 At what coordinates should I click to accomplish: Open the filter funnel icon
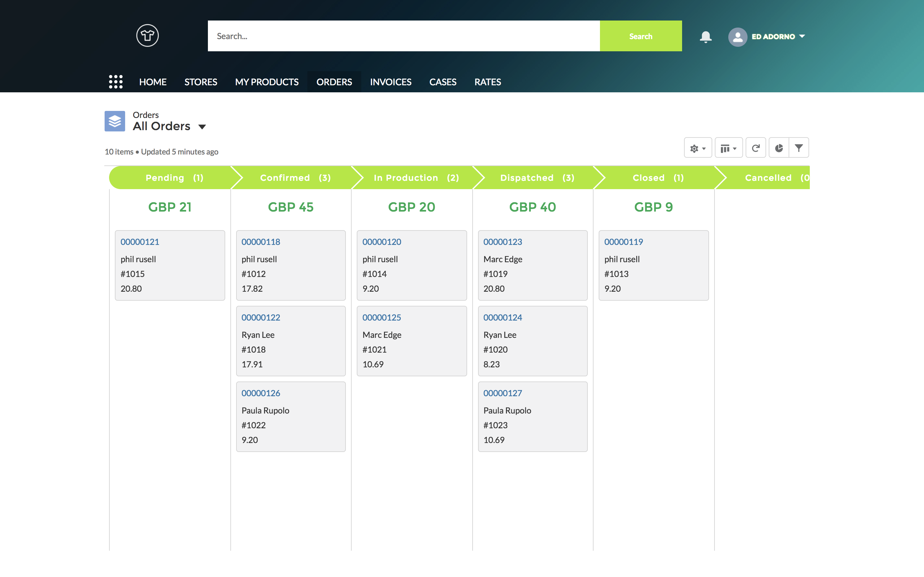pos(799,148)
